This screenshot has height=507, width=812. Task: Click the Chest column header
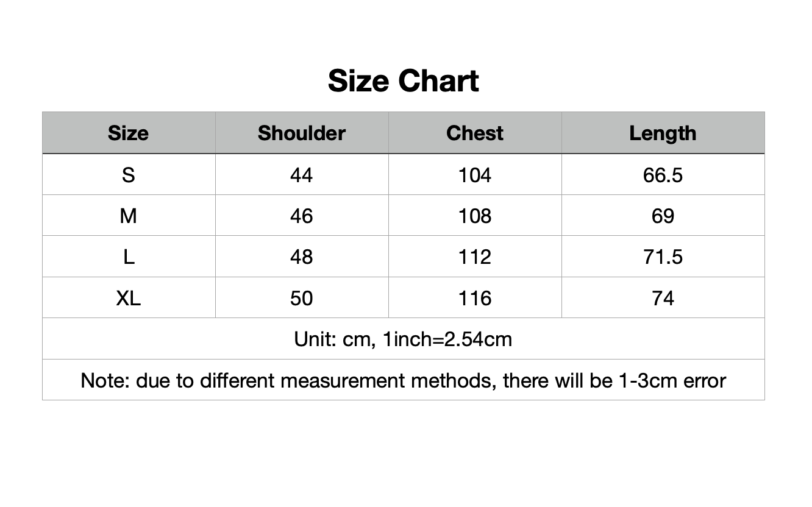474,133
